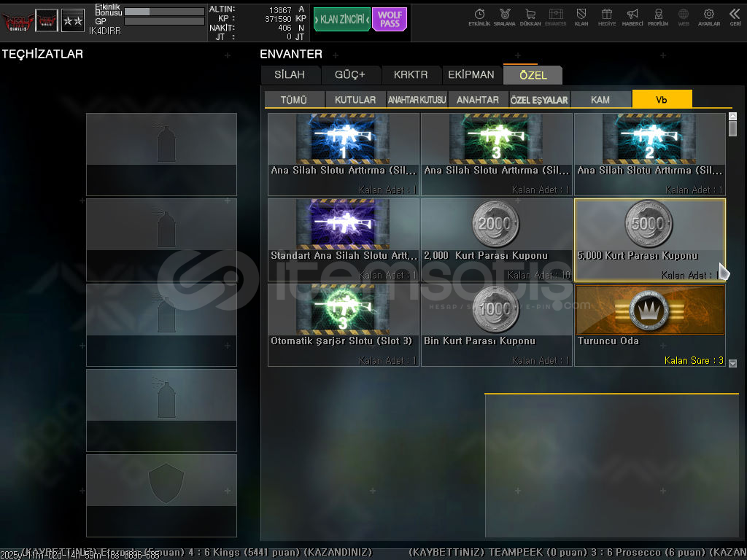Click the NAKİT value 406
The width and height of the screenshot is (747, 560).
pos(285,28)
